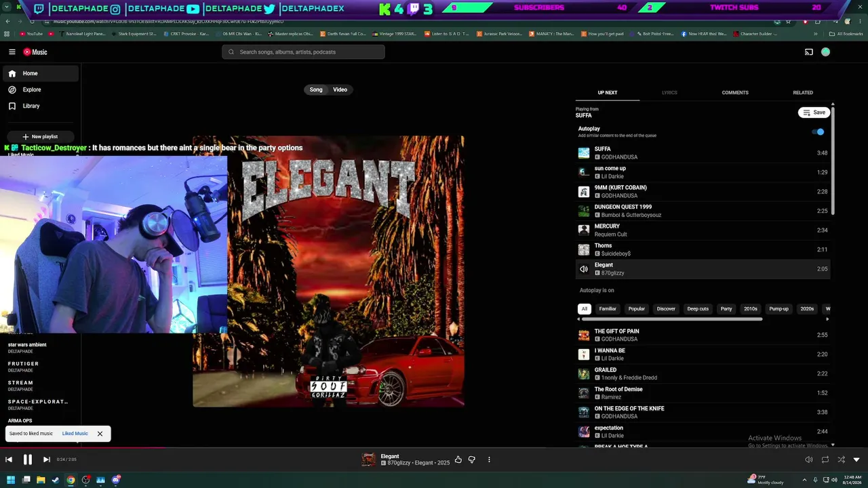Open the YouTube Music guide hamburger menu
This screenshot has height=488, width=868.
point(12,52)
